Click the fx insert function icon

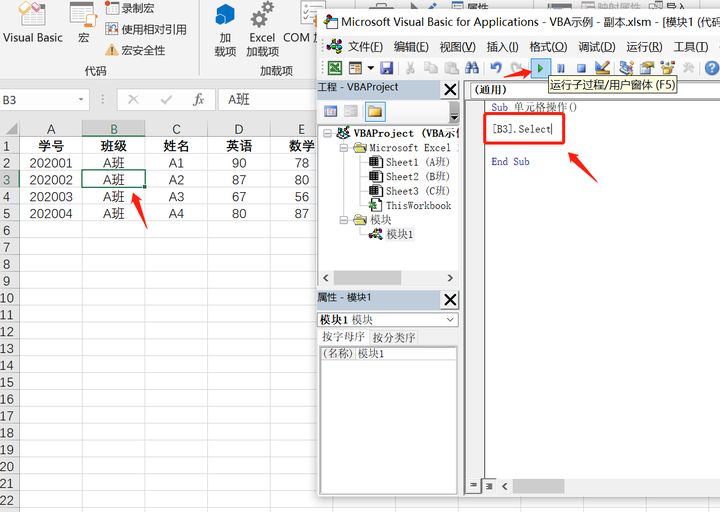click(x=198, y=99)
